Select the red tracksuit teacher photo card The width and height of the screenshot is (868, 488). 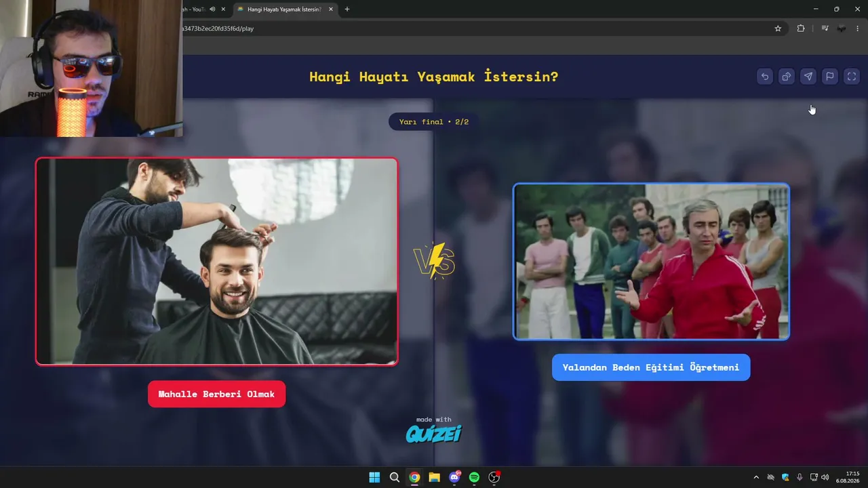[651, 262]
